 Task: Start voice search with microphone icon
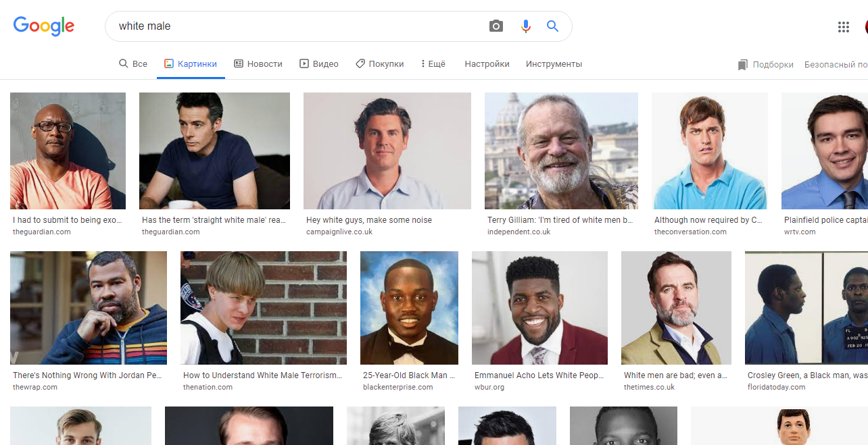(x=525, y=26)
